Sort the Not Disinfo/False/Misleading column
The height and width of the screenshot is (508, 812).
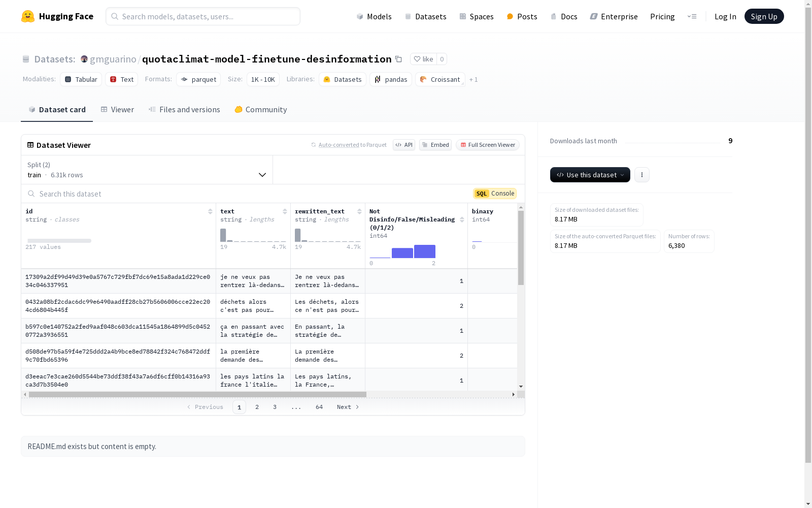point(462,219)
